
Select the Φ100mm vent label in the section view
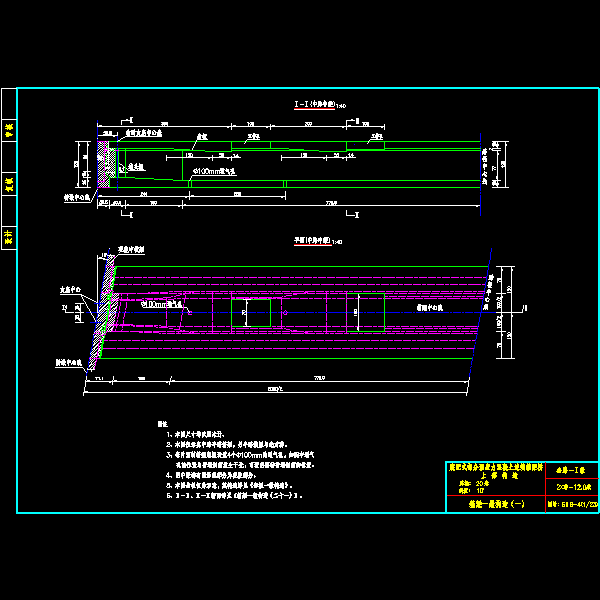pos(214,171)
